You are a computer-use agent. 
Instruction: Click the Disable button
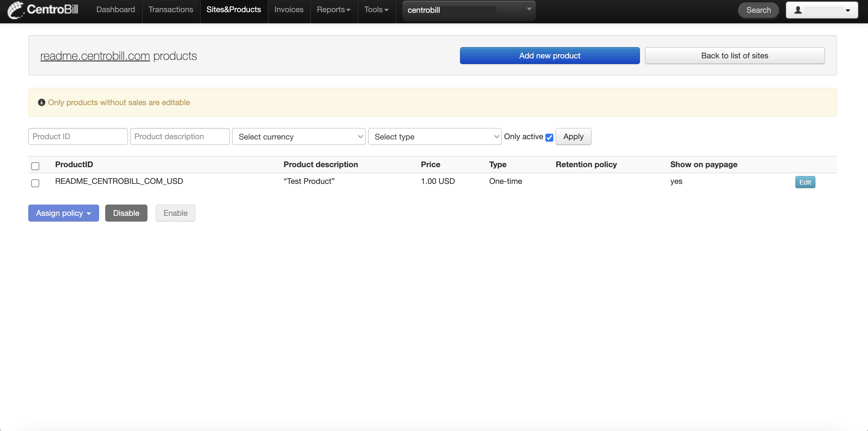(x=126, y=213)
